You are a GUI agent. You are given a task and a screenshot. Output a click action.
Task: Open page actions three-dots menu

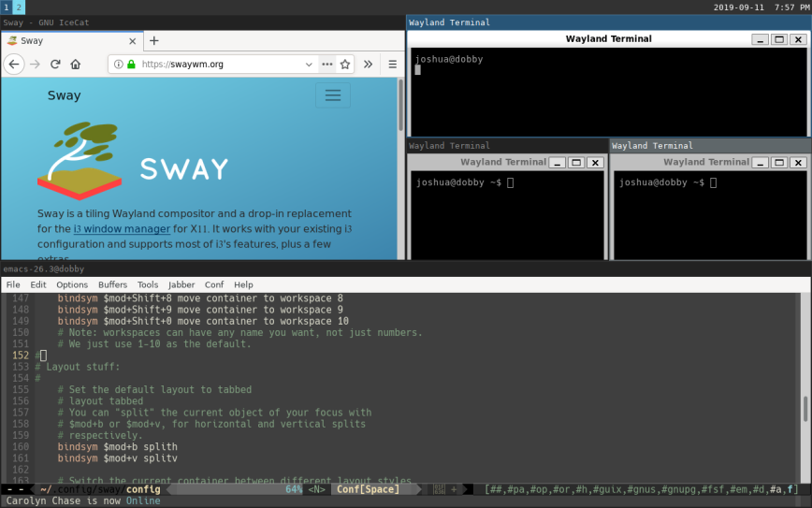[326, 65]
